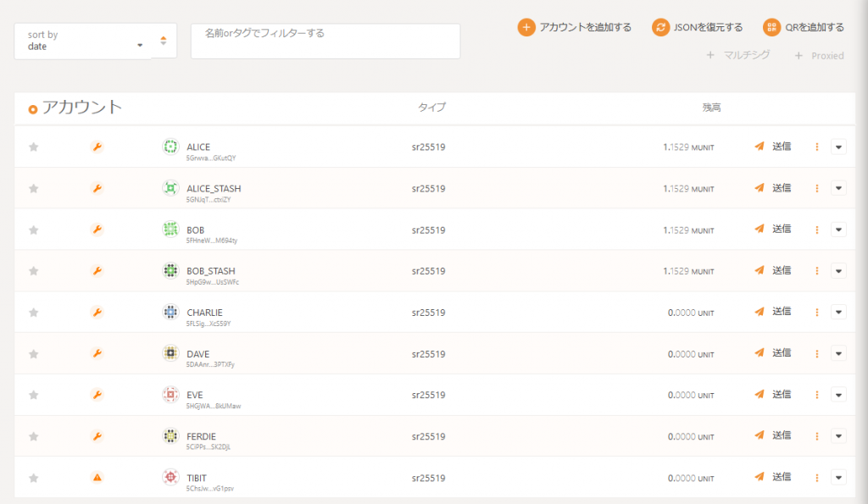Image resolution: width=868 pixels, height=504 pixels.
Task: Click the CHARLIE account identicon
Action: (170, 313)
